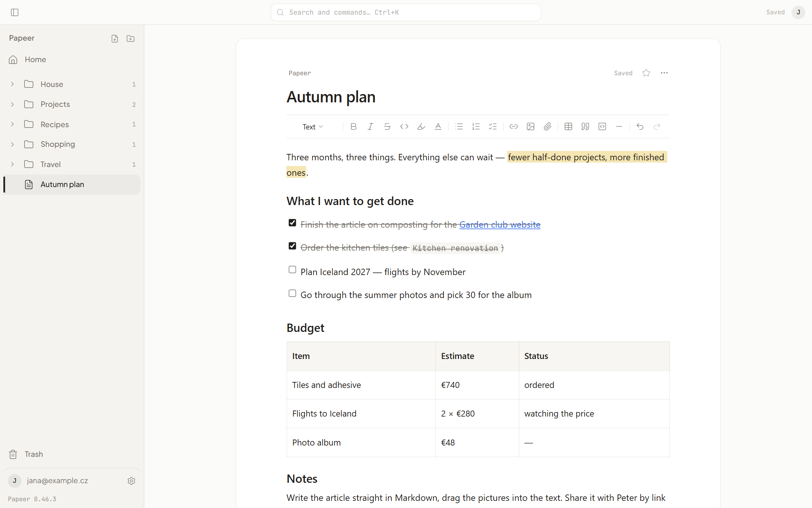
Task: Click the Flights to Iceland cell
Action: (x=361, y=414)
